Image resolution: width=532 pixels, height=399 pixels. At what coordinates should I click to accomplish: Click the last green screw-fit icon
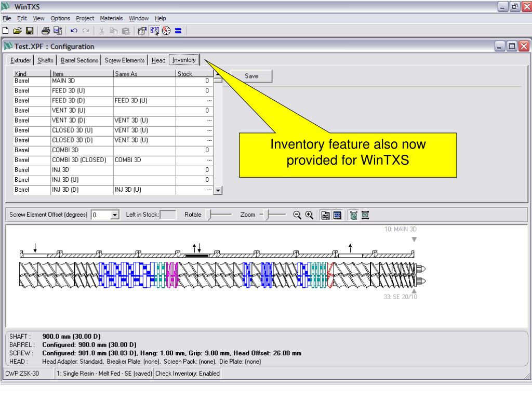click(365, 215)
